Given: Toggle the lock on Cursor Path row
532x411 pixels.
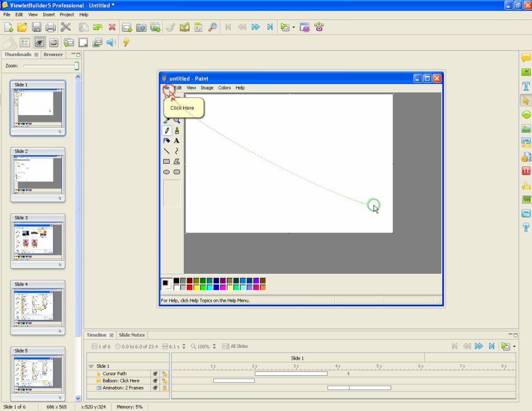Looking at the screenshot, I should [x=164, y=374].
